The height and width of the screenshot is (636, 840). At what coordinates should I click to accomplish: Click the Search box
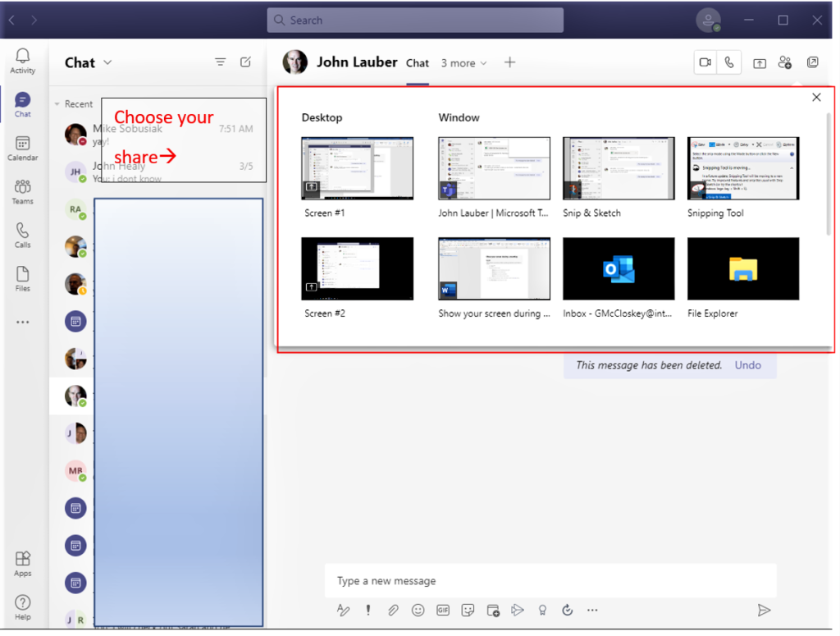point(415,20)
